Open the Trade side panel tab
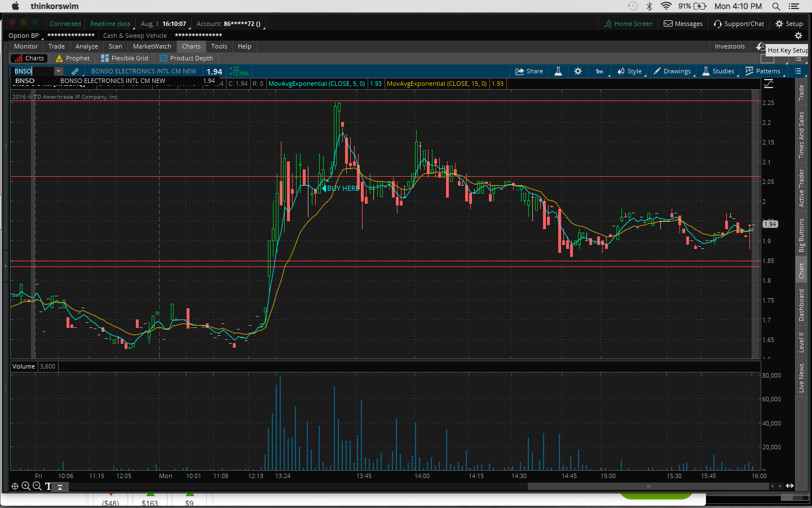The image size is (812, 508). pos(801,93)
